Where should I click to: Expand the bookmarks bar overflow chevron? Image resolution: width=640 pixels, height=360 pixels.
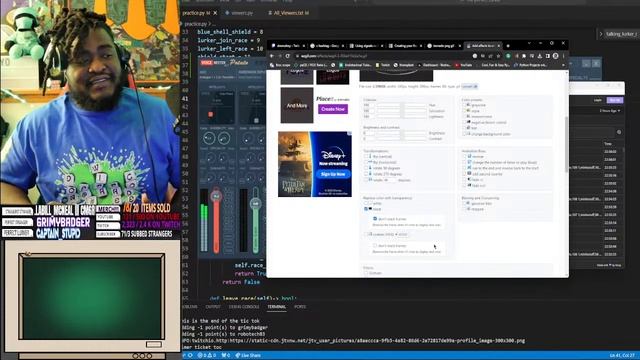click(563, 65)
